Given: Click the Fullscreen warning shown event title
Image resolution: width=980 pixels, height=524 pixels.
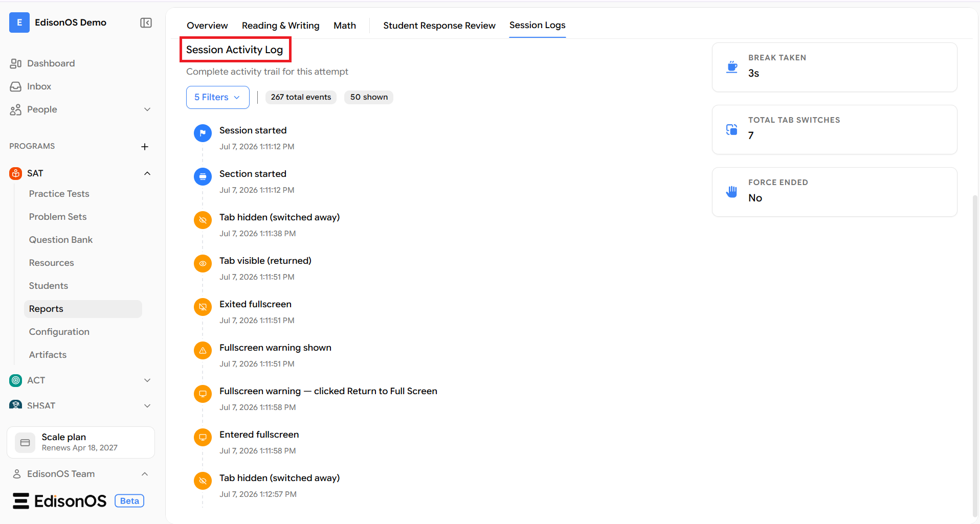Looking at the screenshot, I should point(275,348).
